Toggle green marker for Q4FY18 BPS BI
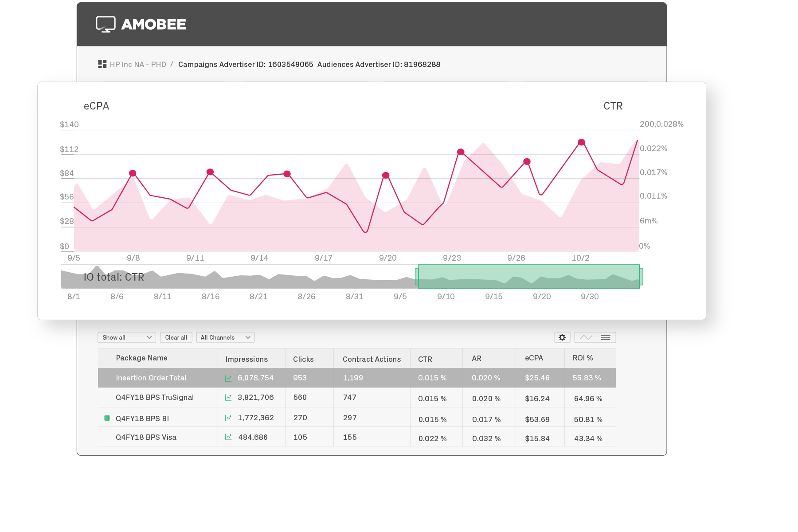Image resolution: width=798 pixels, height=532 pixels. pyautogui.click(x=107, y=418)
